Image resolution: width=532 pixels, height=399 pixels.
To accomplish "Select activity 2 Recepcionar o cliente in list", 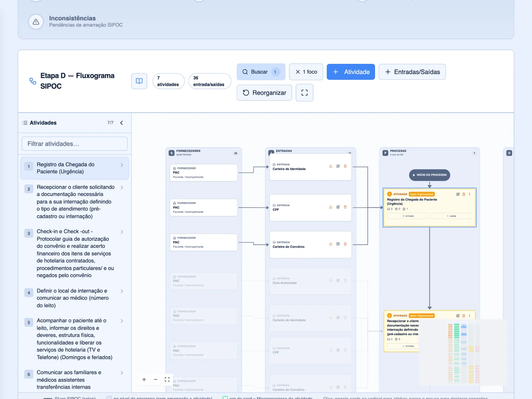I will point(75,202).
